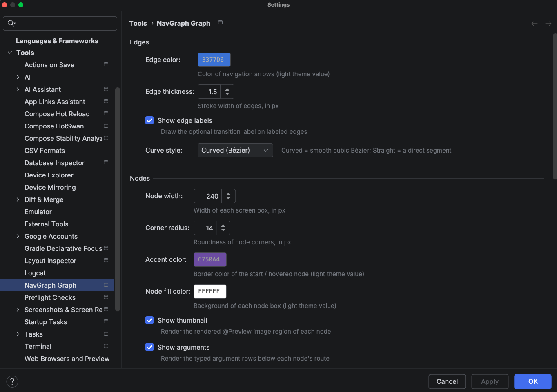Open Languages & Frameworks settings section
Image resolution: width=557 pixels, height=392 pixels.
[x=57, y=41]
